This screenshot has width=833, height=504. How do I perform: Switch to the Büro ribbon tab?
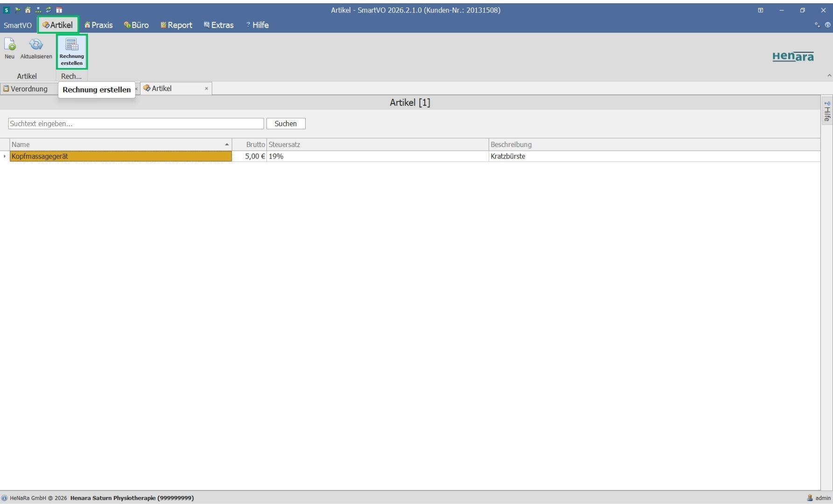click(136, 25)
